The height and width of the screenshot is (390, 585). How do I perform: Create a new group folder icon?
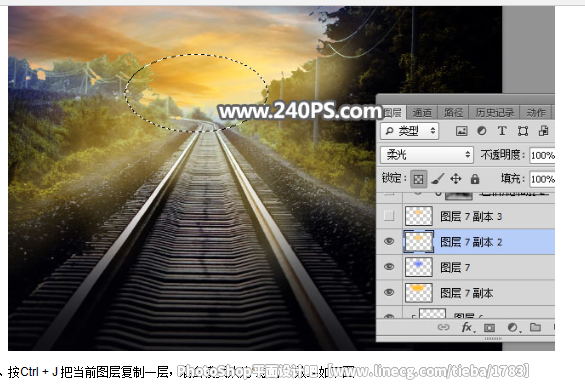[x=535, y=327]
